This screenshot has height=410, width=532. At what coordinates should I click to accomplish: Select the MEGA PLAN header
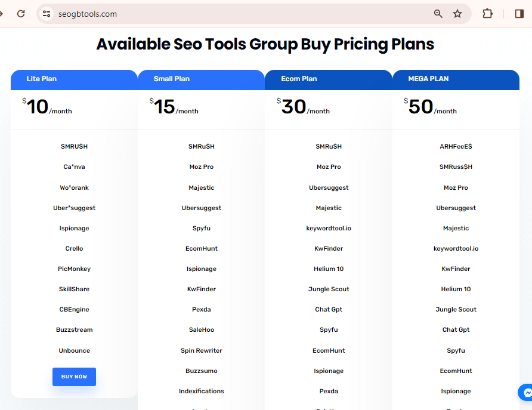click(x=456, y=80)
